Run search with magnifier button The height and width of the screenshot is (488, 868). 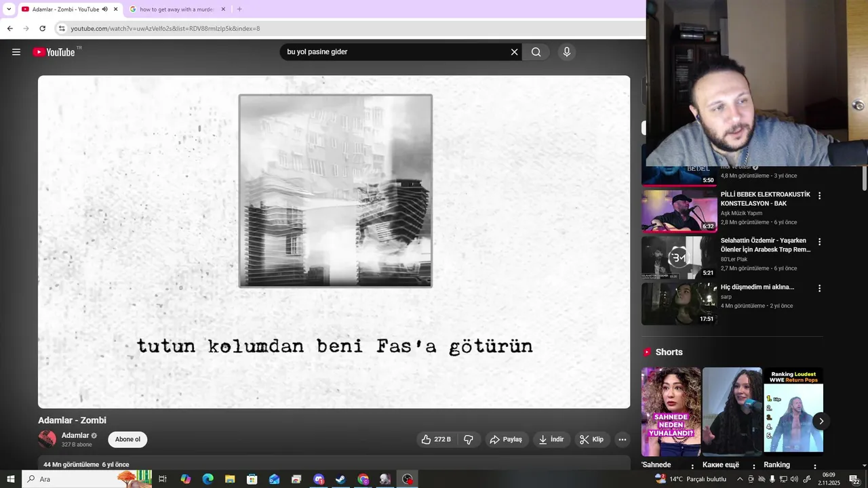[x=536, y=52]
